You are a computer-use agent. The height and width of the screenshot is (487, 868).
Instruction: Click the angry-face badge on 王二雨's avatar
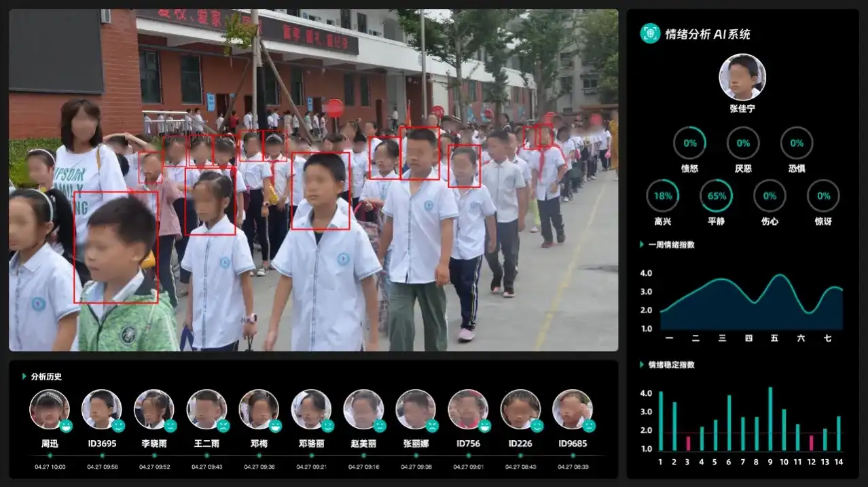223,426
